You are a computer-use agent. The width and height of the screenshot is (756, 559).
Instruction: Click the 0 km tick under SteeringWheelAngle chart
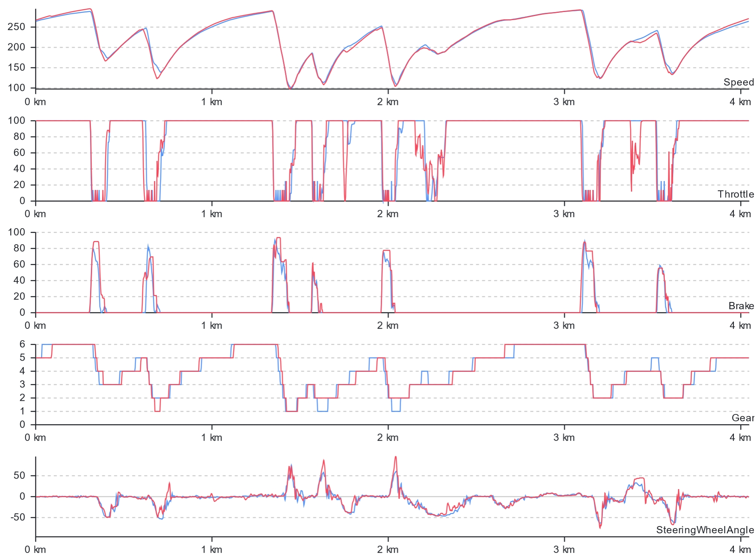pyautogui.click(x=35, y=550)
